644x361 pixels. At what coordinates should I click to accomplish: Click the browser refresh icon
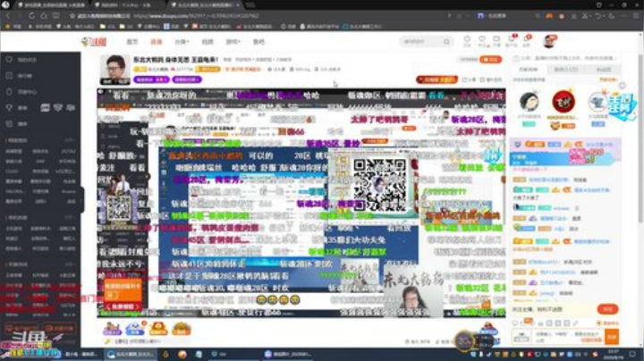coord(31,15)
